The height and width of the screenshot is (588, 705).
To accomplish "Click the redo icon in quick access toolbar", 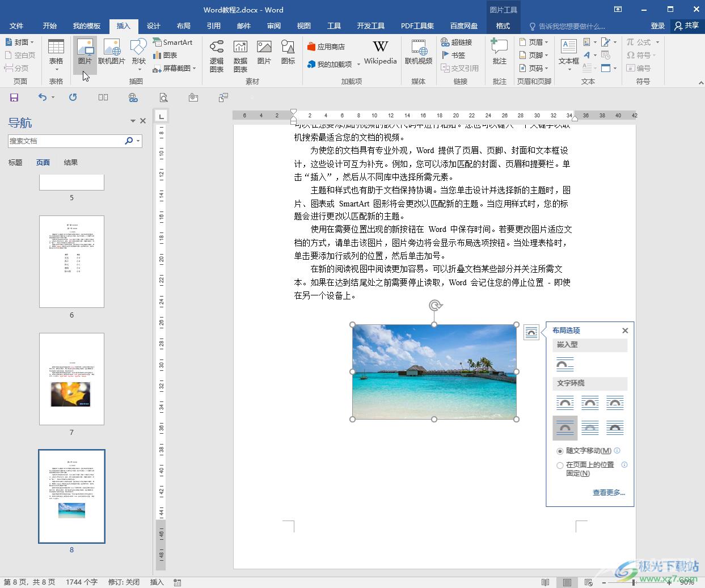I will point(73,98).
